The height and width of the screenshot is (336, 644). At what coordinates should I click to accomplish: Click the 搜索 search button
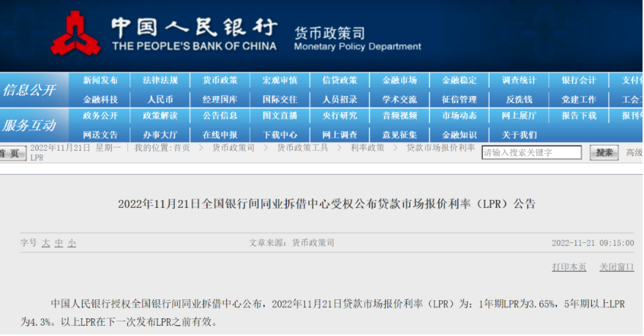click(x=604, y=153)
